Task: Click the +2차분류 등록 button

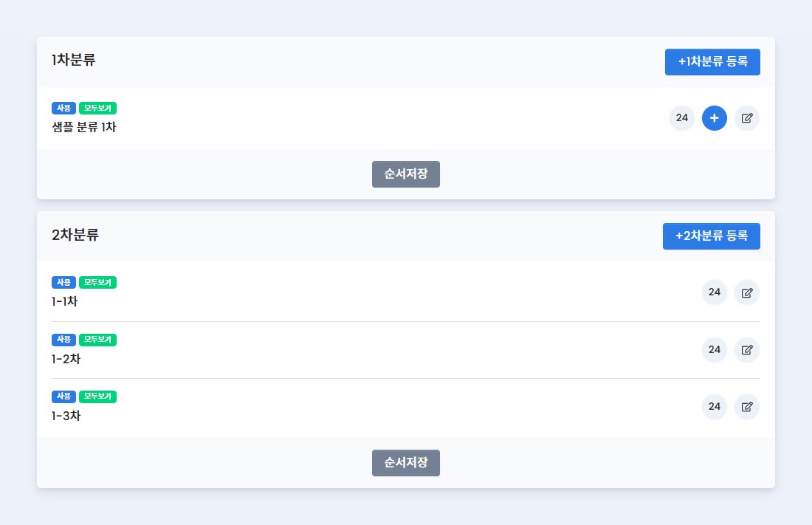Action: 711,236
